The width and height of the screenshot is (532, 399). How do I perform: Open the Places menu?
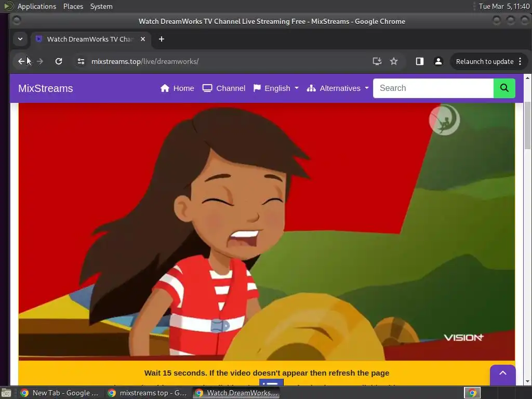tap(73, 6)
